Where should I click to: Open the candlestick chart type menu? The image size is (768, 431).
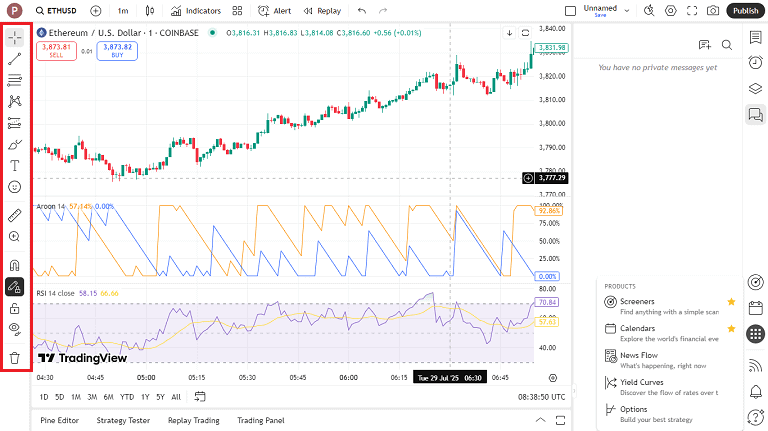point(150,11)
